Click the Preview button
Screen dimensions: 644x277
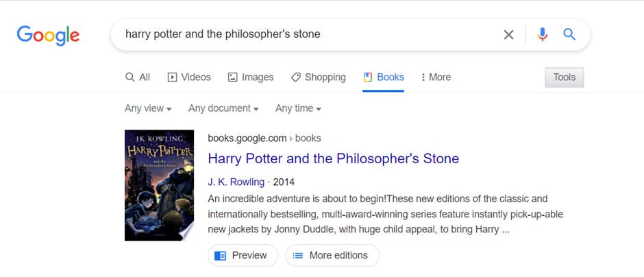pos(243,256)
